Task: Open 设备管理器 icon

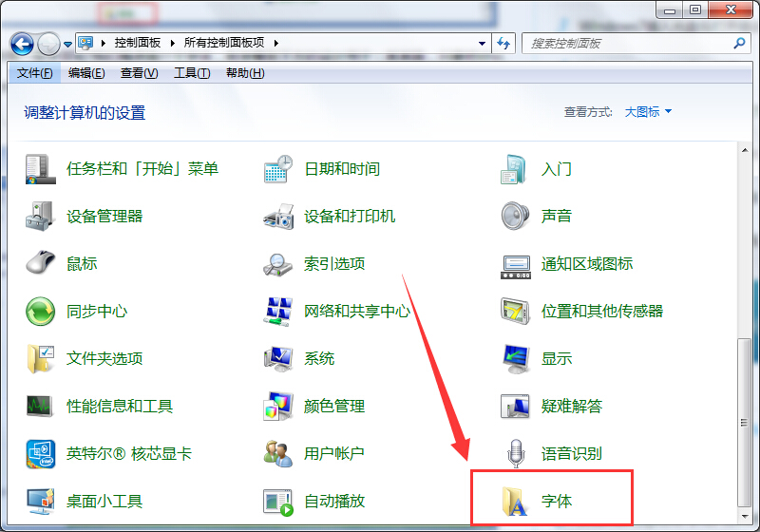Action: tap(40, 216)
